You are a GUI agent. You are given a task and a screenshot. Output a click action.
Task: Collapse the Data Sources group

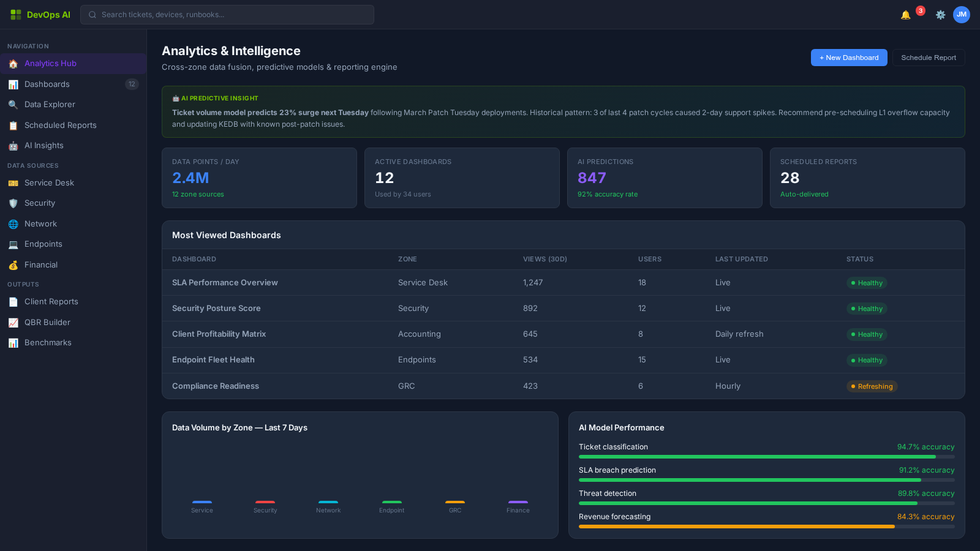click(32, 165)
